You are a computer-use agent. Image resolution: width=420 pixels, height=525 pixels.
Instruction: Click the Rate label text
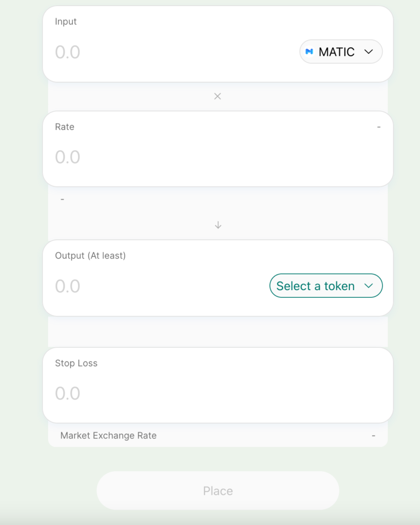click(65, 127)
